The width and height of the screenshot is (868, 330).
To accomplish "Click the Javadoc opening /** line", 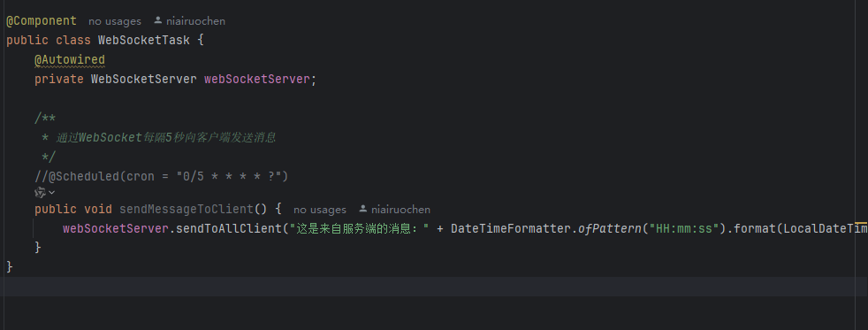I will pos(45,118).
